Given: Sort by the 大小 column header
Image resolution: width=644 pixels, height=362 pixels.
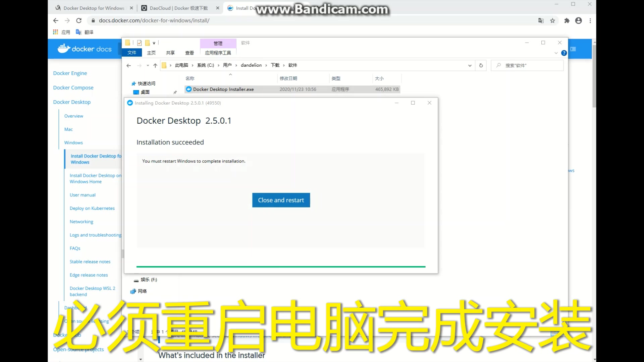Looking at the screenshot, I should click(x=379, y=78).
